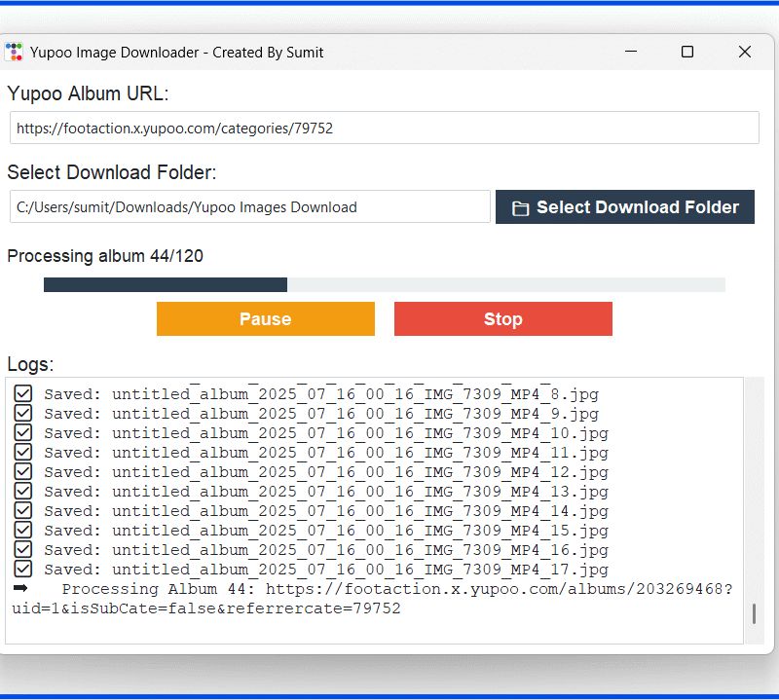Screen dimensions: 779x700
Task: Click the arrow icon before Processing Album 44
Action: point(20,589)
